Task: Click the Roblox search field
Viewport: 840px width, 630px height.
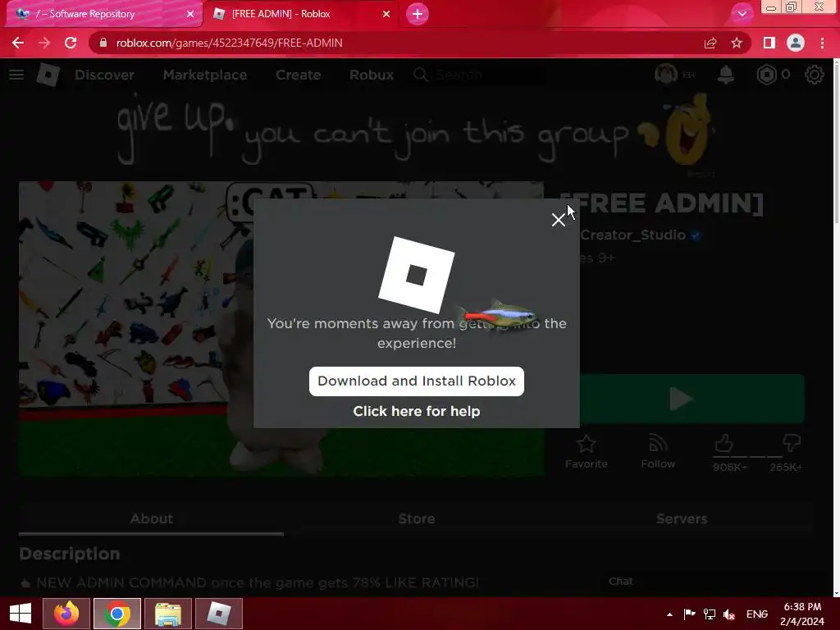Action: 477,75
